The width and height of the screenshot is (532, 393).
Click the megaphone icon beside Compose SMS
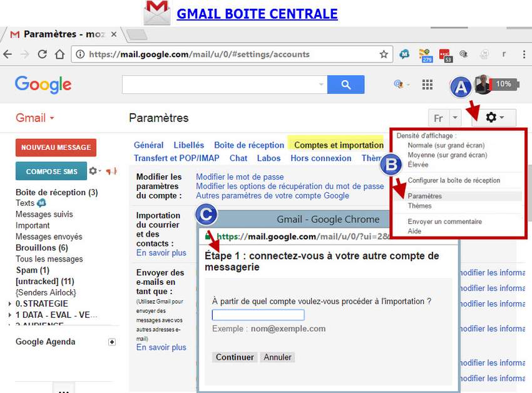point(111,171)
